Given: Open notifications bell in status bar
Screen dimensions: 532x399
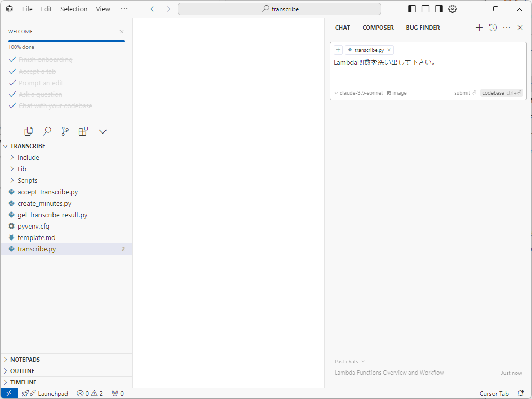Looking at the screenshot, I should tap(521, 393).
